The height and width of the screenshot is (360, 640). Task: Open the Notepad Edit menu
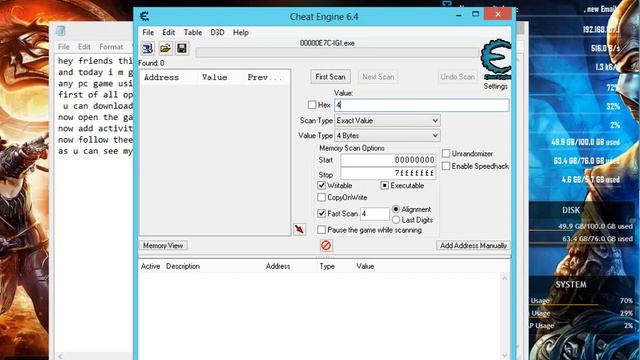tap(84, 47)
